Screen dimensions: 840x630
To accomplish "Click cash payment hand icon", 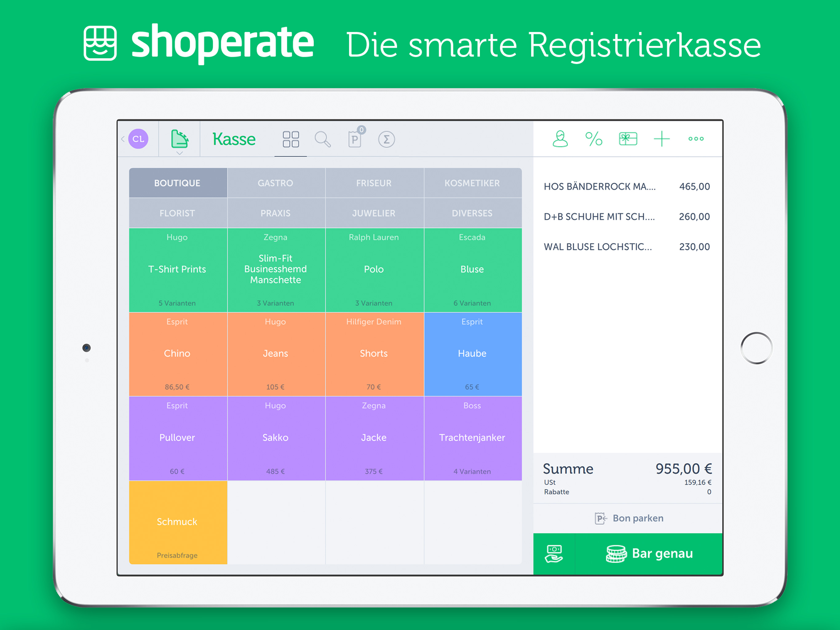I will [x=554, y=554].
